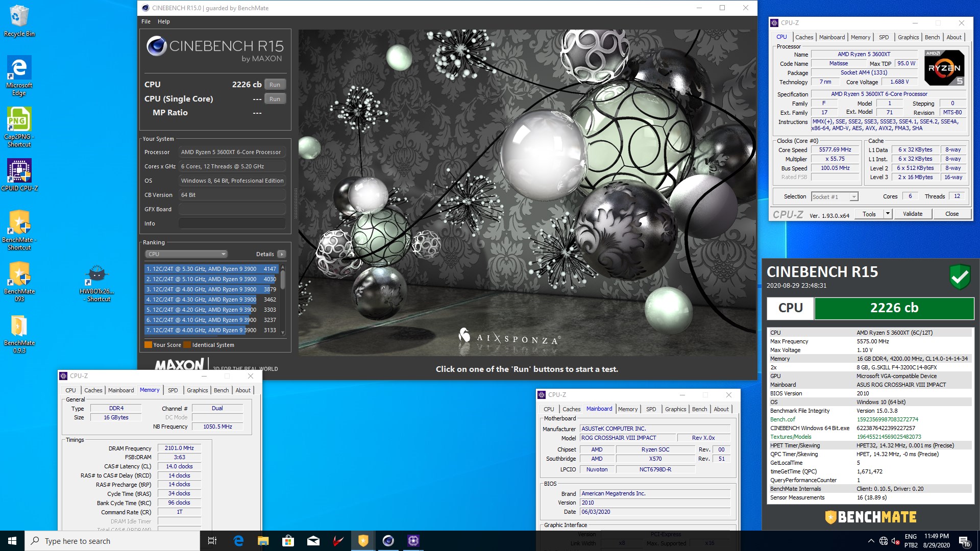Open the Windows Start menu
The image size is (980, 551).
tap(12, 541)
